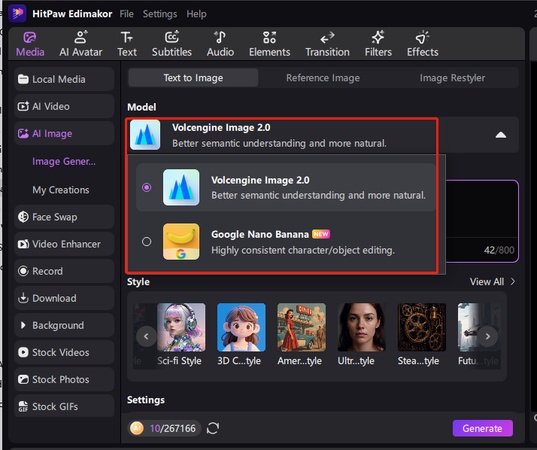Open the Settings menu
The image size is (537, 450).
click(160, 14)
